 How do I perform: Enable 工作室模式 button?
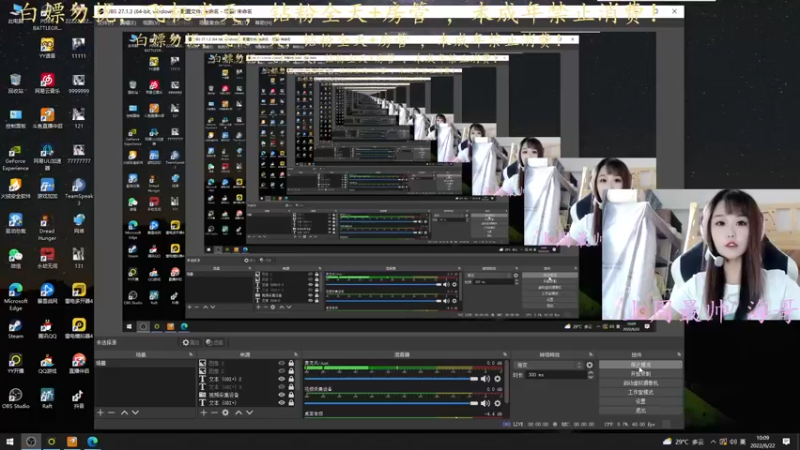click(640, 392)
